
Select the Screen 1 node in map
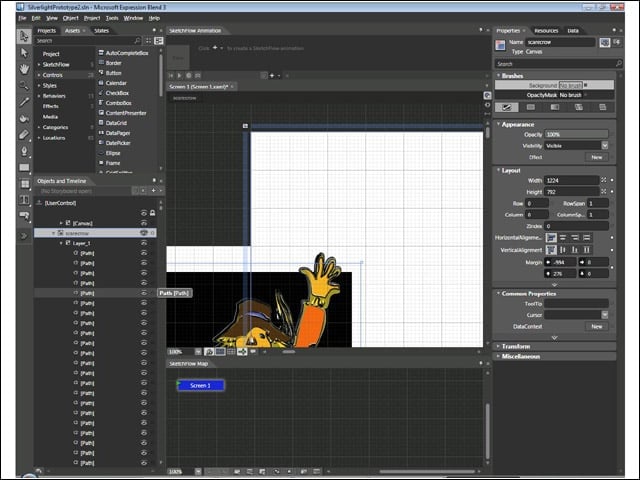click(x=200, y=385)
